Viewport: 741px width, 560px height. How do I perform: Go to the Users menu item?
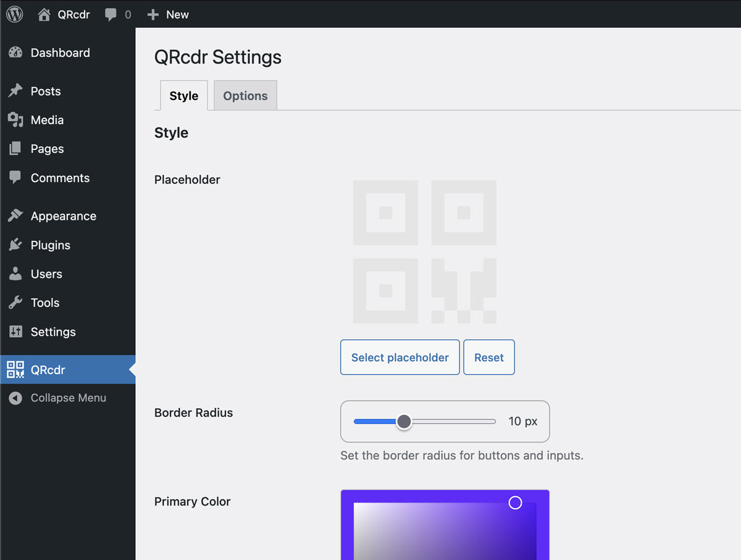[x=46, y=274]
